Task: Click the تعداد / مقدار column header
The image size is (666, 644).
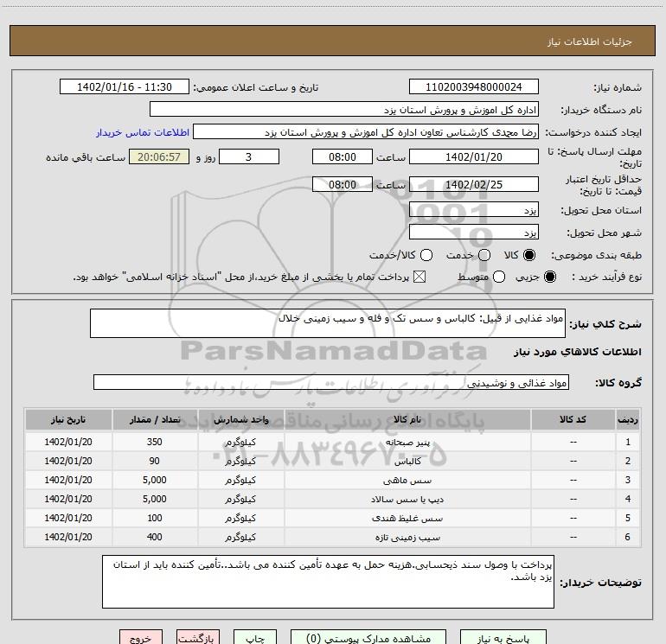Action: pos(155,419)
